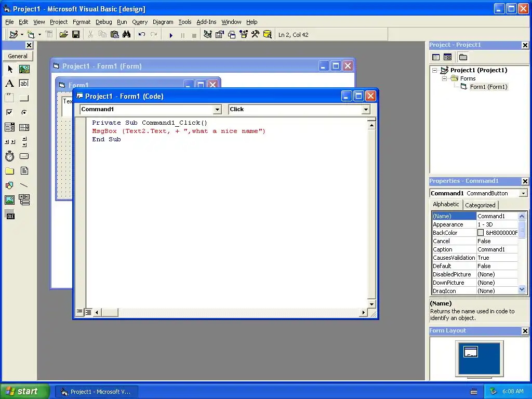
Task: Select the Line tool in toolbox
Action: 24,185
